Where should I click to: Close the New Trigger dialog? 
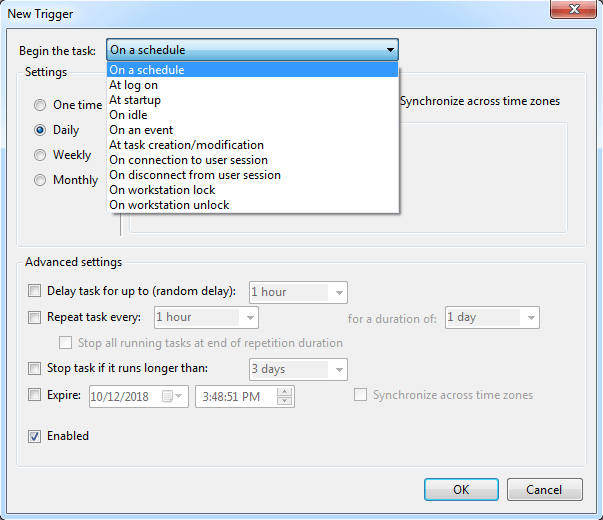(573, 9)
